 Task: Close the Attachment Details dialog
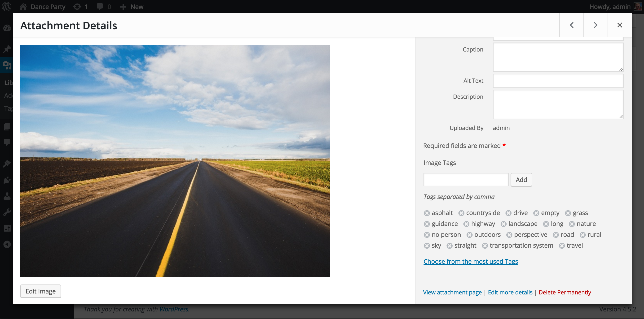click(619, 25)
